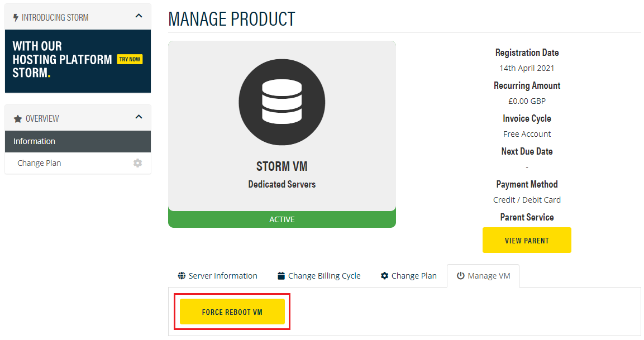This screenshot has height=340, width=644.
Task: Click the calendar icon on Change Billing Cycle
Action: pyautogui.click(x=281, y=276)
